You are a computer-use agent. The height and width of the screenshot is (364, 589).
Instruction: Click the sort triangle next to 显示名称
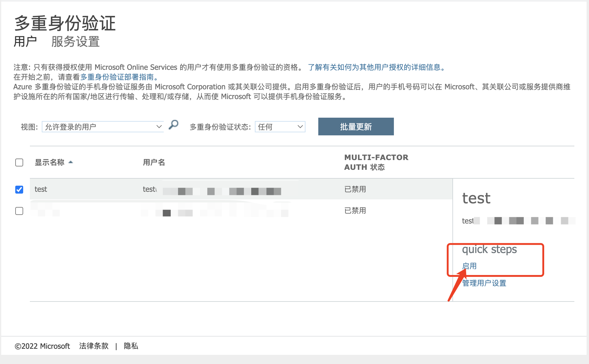pos(71,162)
